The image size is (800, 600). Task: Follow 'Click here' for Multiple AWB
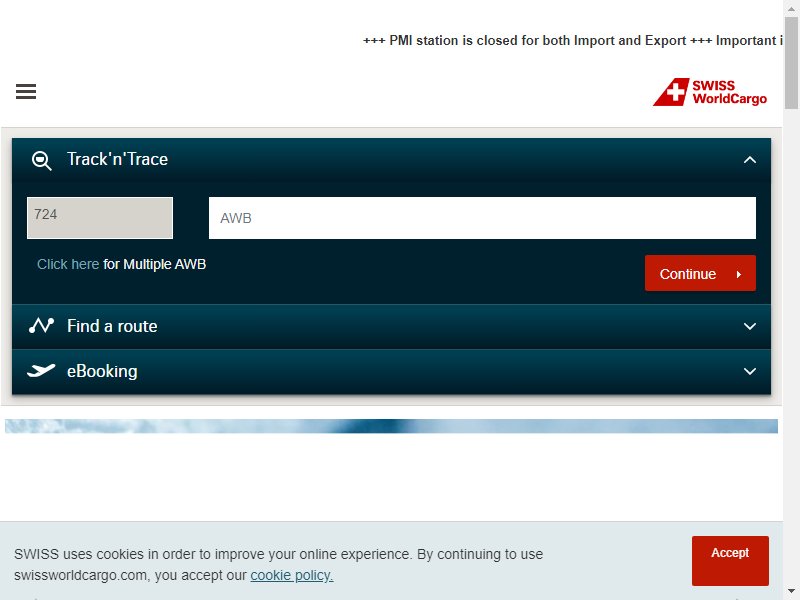coord(68,264)
